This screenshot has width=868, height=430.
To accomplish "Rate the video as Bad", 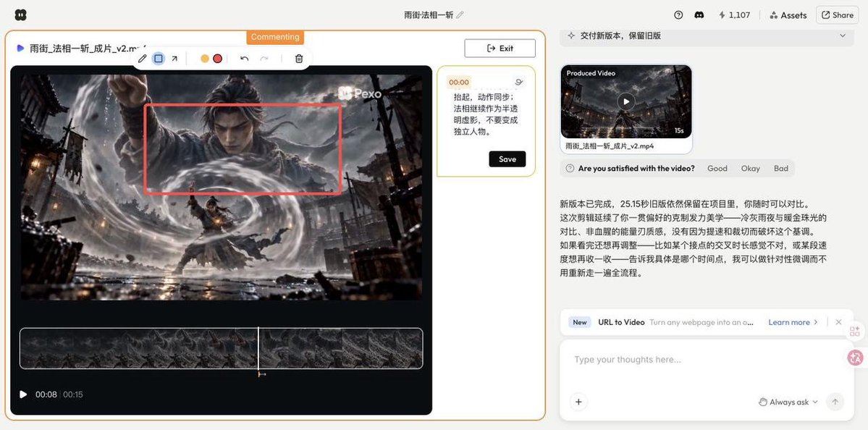I will pos(780,168).
